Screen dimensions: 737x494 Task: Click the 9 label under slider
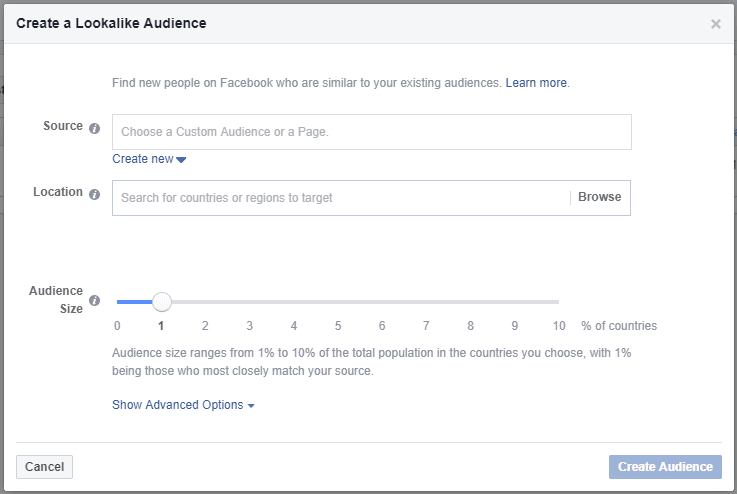[x=515, y=326]
